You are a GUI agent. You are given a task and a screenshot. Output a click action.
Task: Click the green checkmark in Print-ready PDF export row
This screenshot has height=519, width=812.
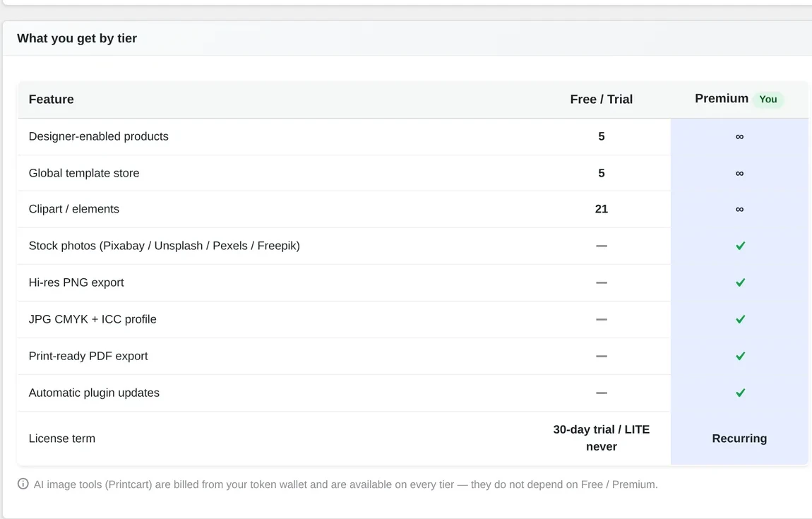click(741, 356)
